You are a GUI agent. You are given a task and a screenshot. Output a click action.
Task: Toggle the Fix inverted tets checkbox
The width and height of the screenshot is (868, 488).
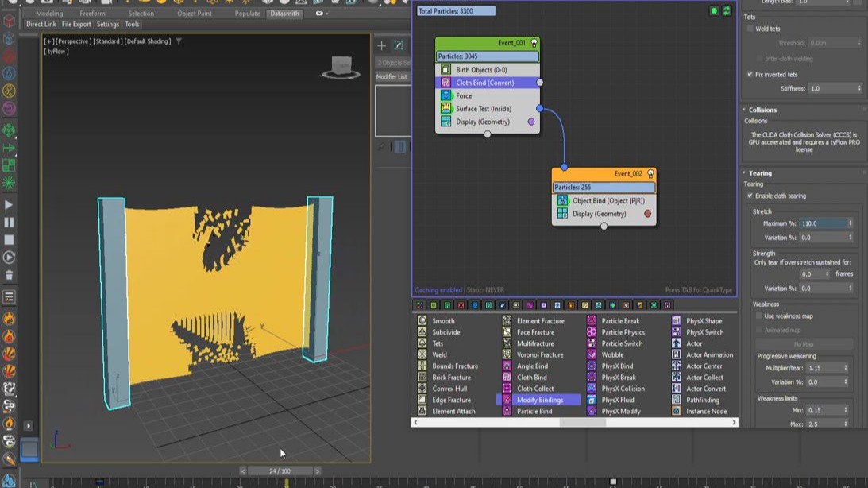tap(750, 74)
